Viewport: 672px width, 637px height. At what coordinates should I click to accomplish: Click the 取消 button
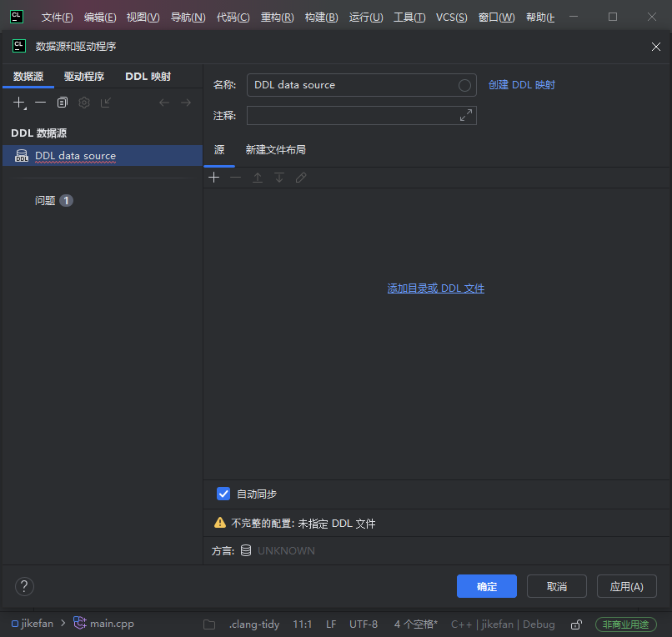(x=557, y=586)
